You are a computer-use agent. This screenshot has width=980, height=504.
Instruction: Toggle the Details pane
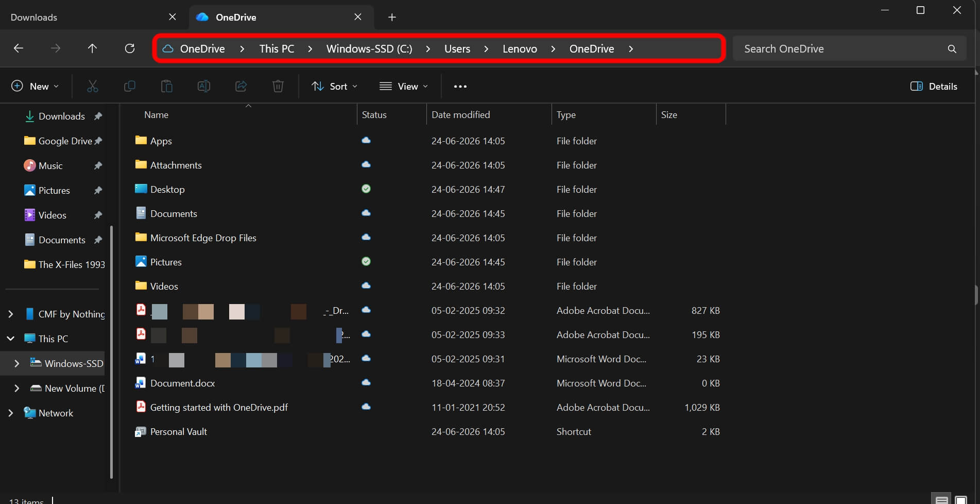point(934,87)
